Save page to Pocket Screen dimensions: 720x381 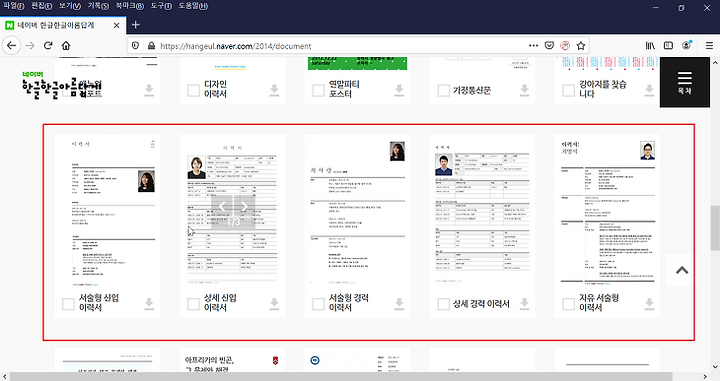[549, 45]
